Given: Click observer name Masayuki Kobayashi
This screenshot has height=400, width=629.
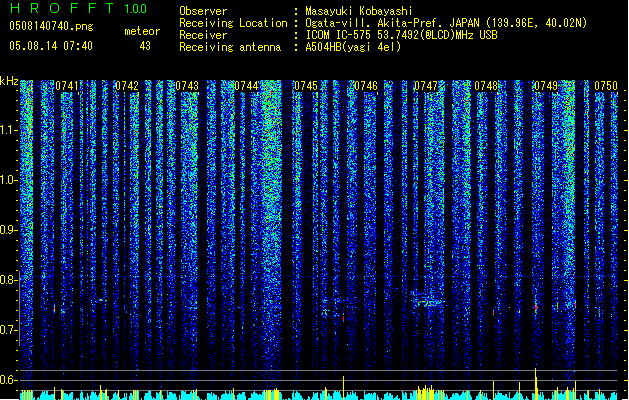Looking at the screenshot, I should pos(358,11).
